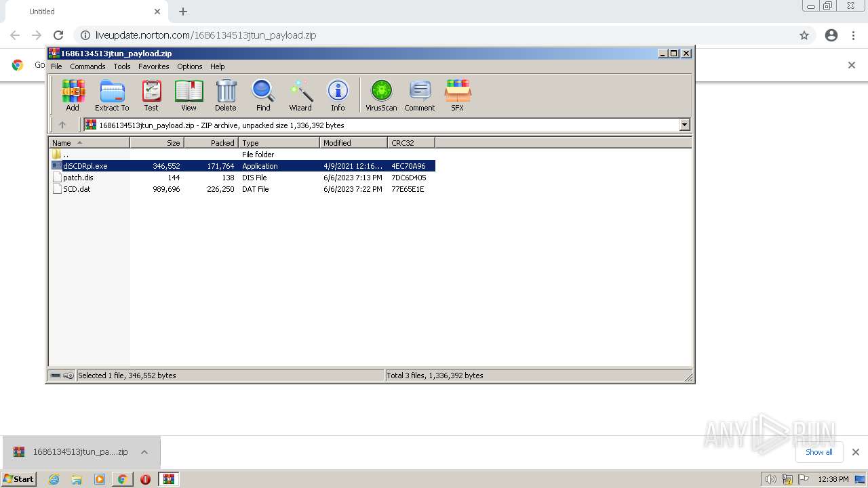Screen dimensions: 868x488
Task: Click the SFX toolbar icon
Action: point(458,95)
